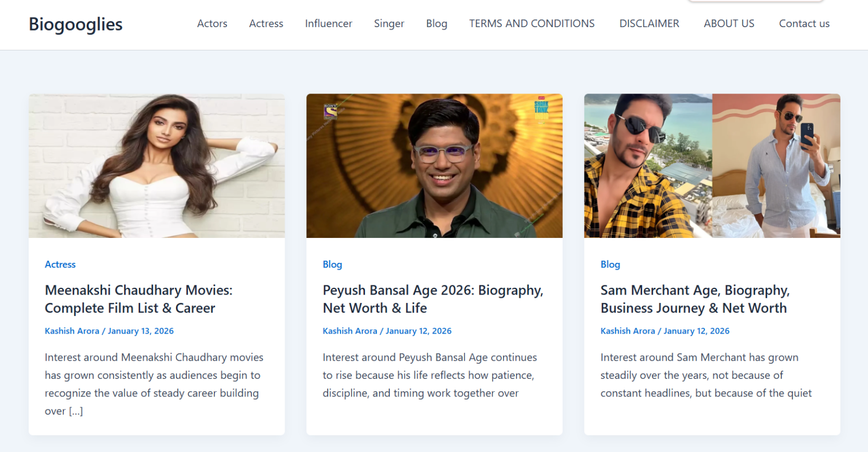The image size is (868, 452).
Task: Open the Peyush Bansal article thumbnail
Action: coord(434,166)
